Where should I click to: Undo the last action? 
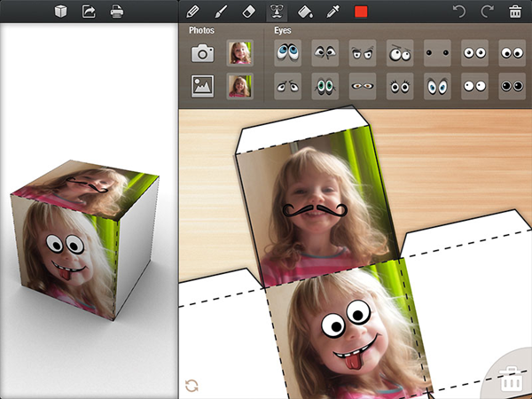[459, 12]
